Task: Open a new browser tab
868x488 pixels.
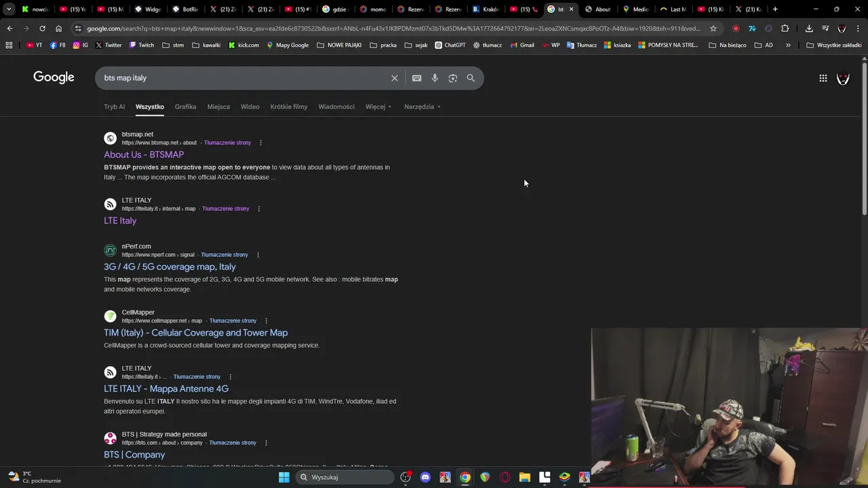Action: (775, 9)
